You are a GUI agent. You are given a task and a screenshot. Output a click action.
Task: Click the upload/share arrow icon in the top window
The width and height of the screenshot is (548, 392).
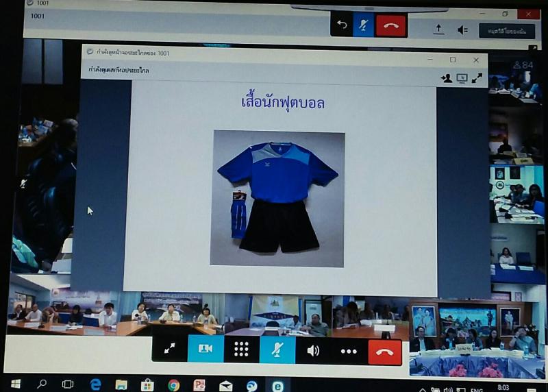point(438,29)
